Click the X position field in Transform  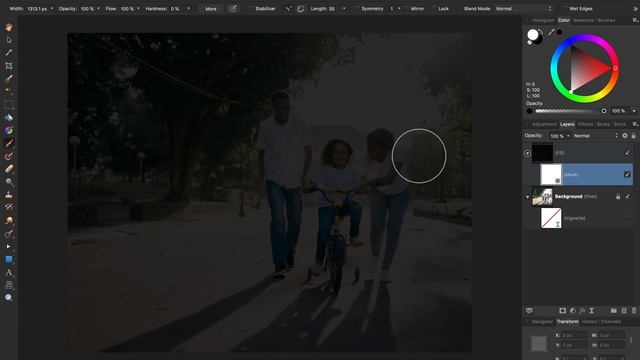(x=574, y=336)
